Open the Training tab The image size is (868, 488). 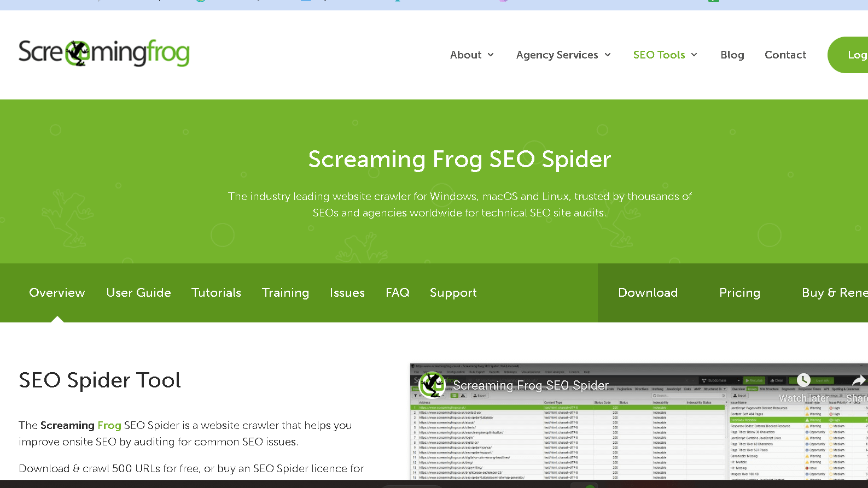pyautogui.click(x=286, y=293)
